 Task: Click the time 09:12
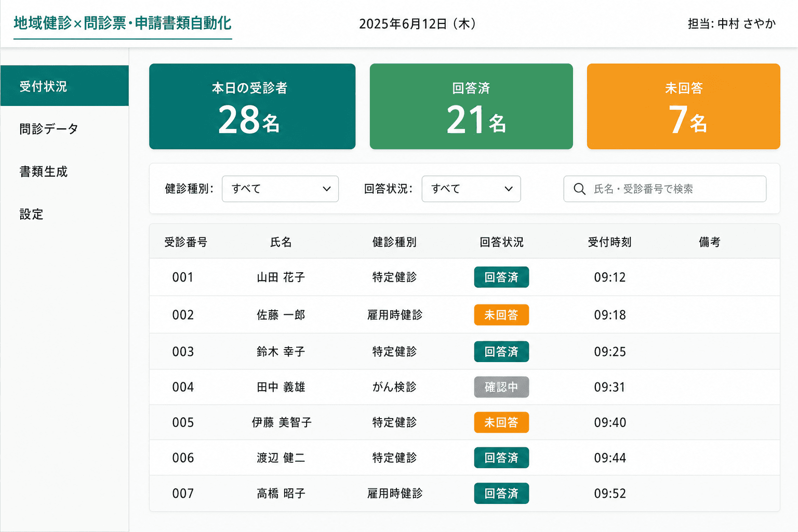610,277
